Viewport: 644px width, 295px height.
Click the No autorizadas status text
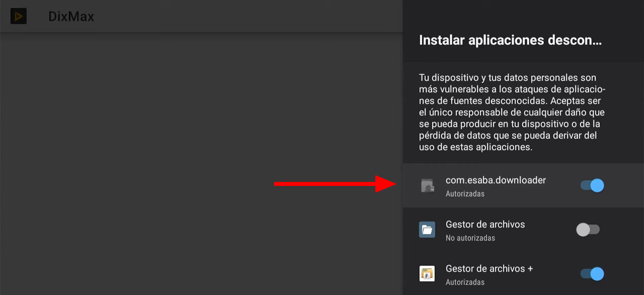pos(470,238)
